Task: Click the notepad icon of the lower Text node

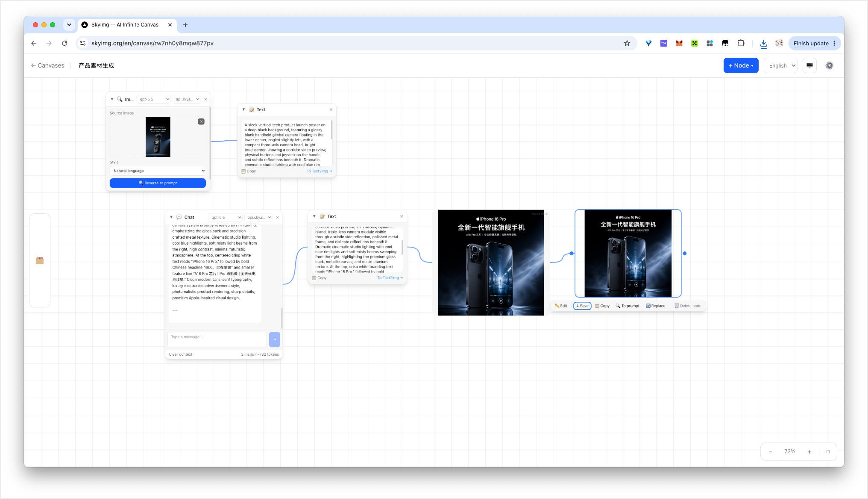Action: coord(323,216)
